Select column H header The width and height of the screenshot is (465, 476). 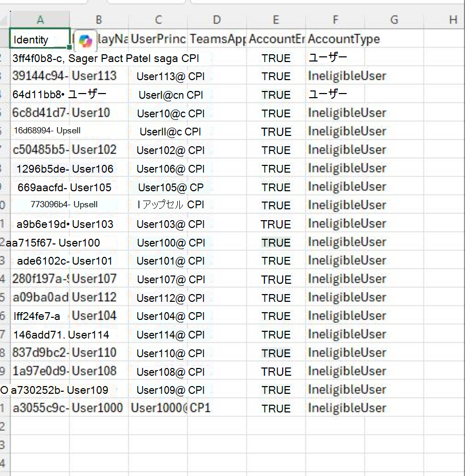coord(453,20)
